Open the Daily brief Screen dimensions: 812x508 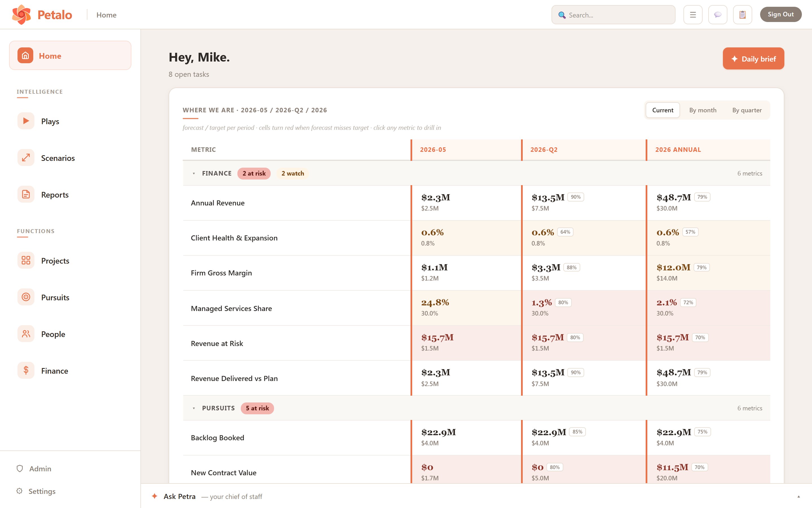pos(753,58)
